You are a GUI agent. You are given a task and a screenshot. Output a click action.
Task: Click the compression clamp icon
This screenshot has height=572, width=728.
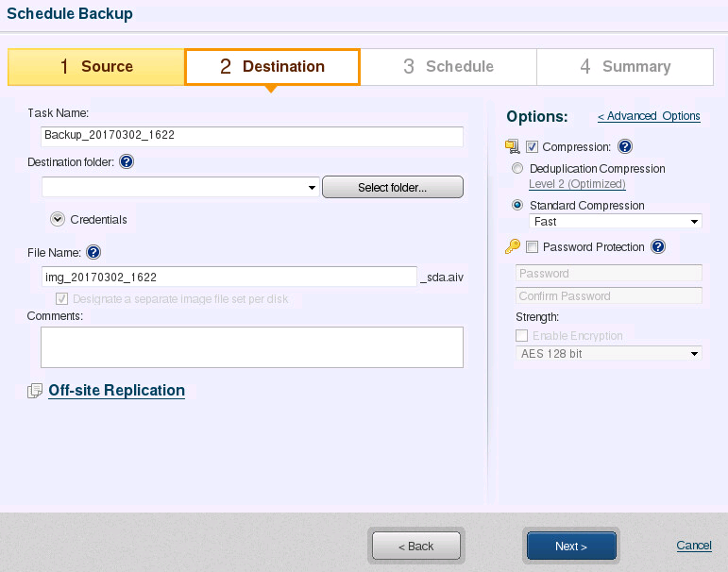tap(512, 146)
